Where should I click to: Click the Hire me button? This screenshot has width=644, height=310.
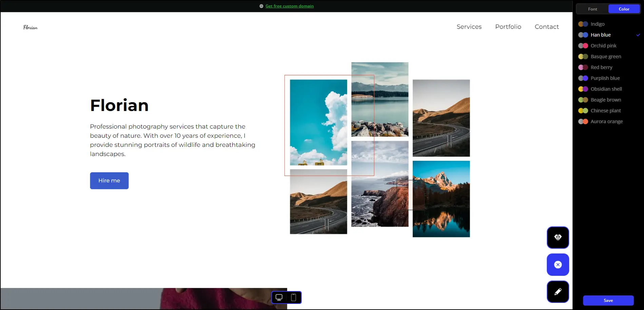tap(109, 181)
